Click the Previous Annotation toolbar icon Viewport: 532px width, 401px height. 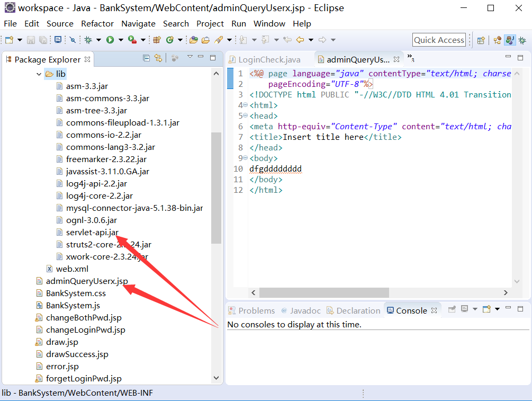click(265, 40)
